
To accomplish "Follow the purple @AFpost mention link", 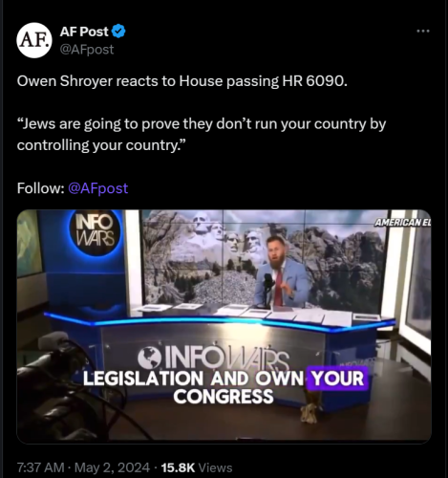I will 98,188.
